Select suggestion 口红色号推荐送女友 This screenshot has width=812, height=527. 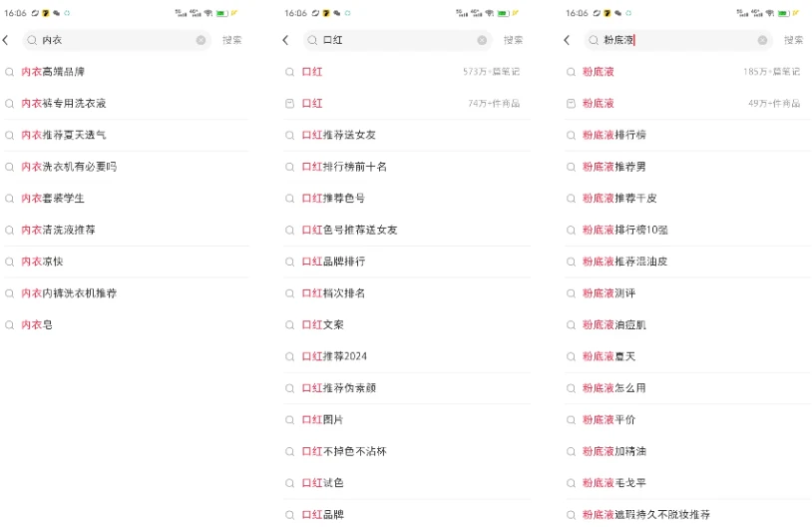coord(349,230)
